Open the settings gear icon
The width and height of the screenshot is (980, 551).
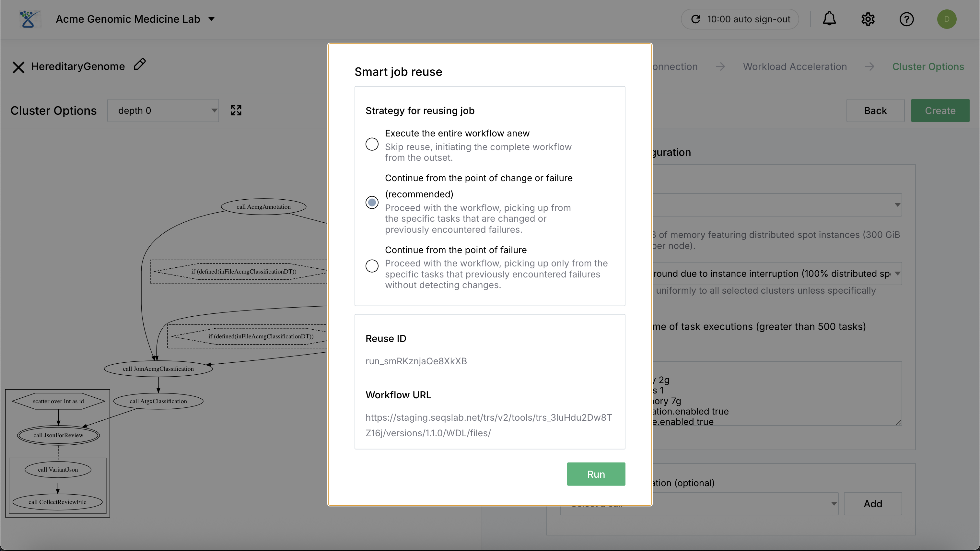tap(868, 19)
